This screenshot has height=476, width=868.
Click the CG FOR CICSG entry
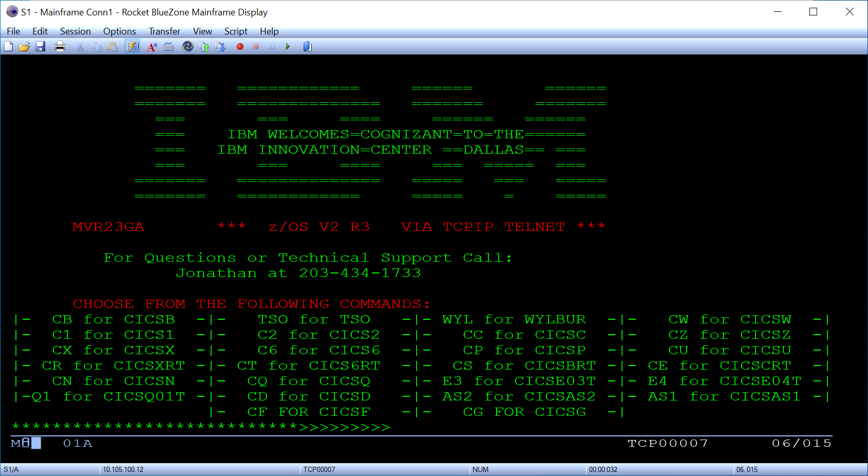click(524, 412)
